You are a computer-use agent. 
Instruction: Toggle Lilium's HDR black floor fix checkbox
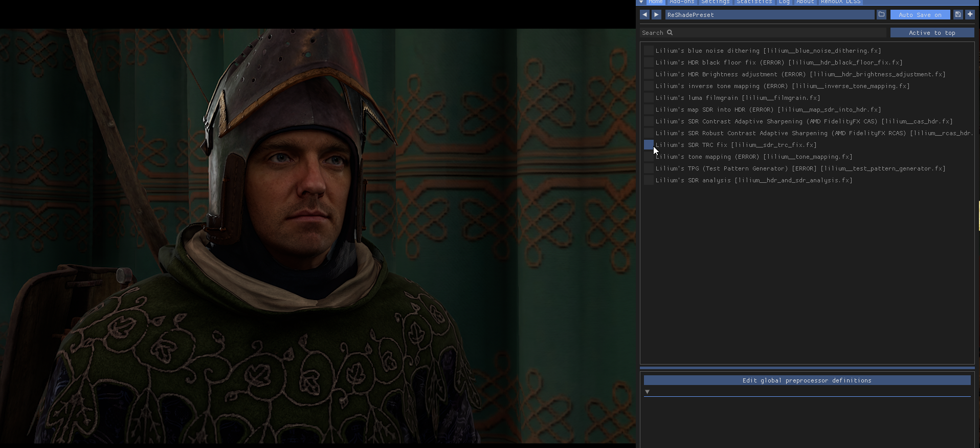coord(649,62)
